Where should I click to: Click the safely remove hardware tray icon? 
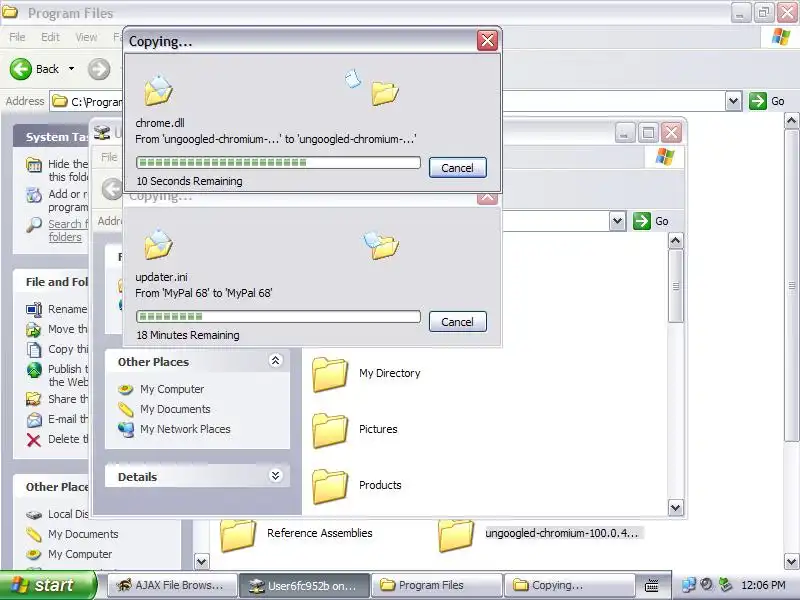pyautogui.click(x=725, y=585)
